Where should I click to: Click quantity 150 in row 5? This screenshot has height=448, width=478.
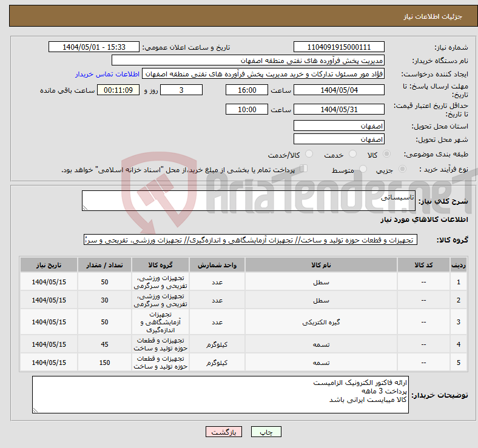click(104, 363)
